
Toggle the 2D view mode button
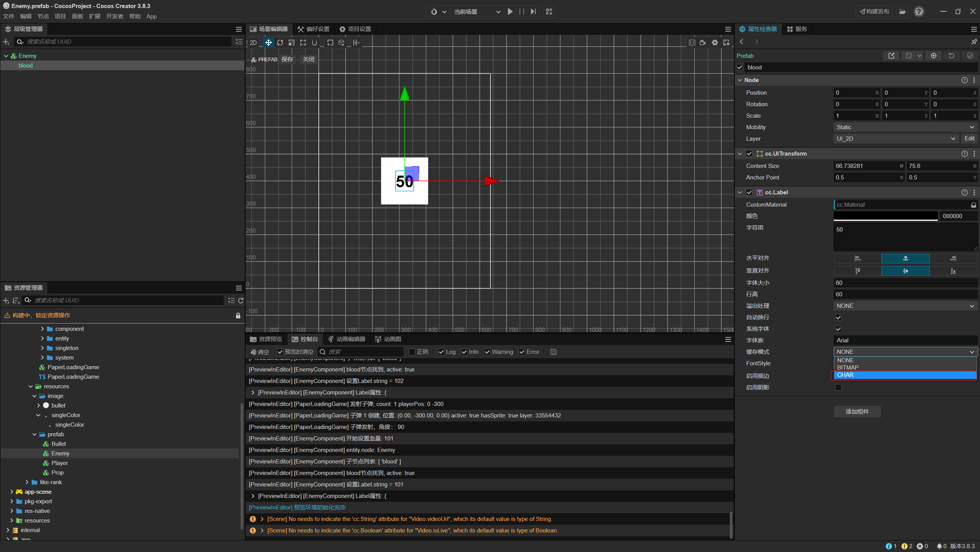(x=253, y=43)
